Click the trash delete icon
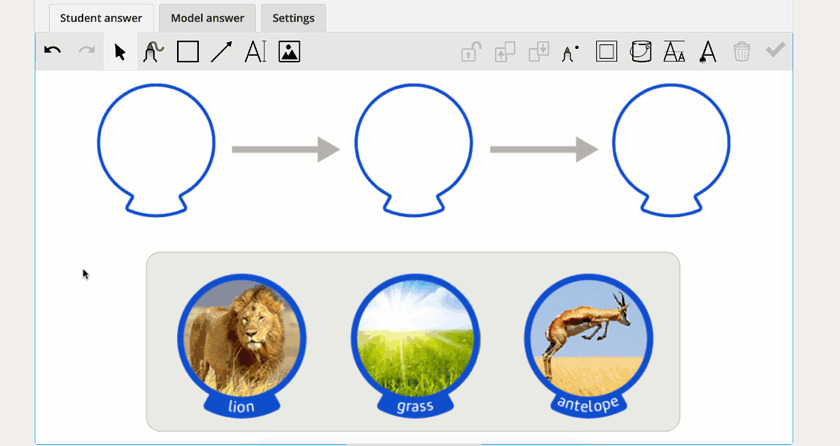Viewport: 840px width, 446px height. click(742, 52)
